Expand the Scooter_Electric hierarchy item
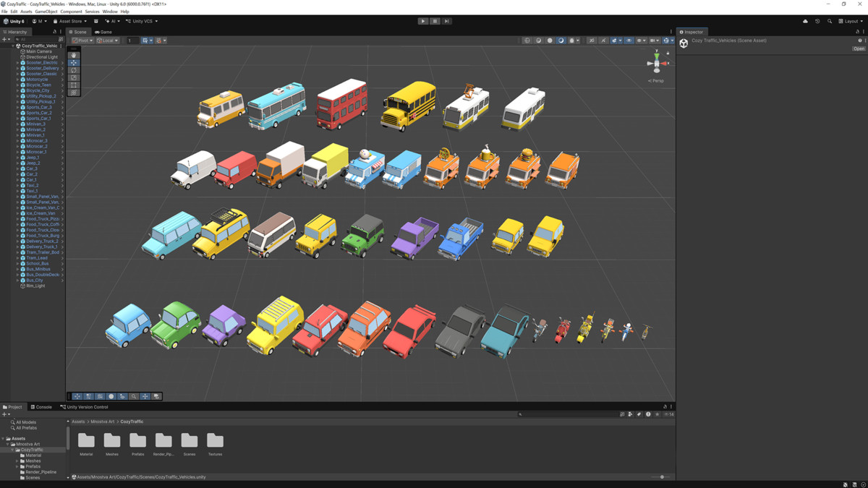Screen dimensions: 868x488 coord(17,63)
